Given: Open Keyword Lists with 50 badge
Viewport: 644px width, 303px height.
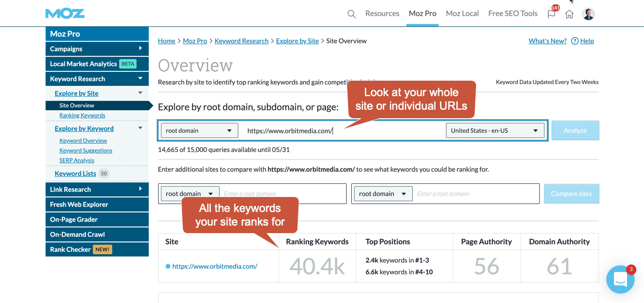Looking at the screenshot, I should click(82, 174).
